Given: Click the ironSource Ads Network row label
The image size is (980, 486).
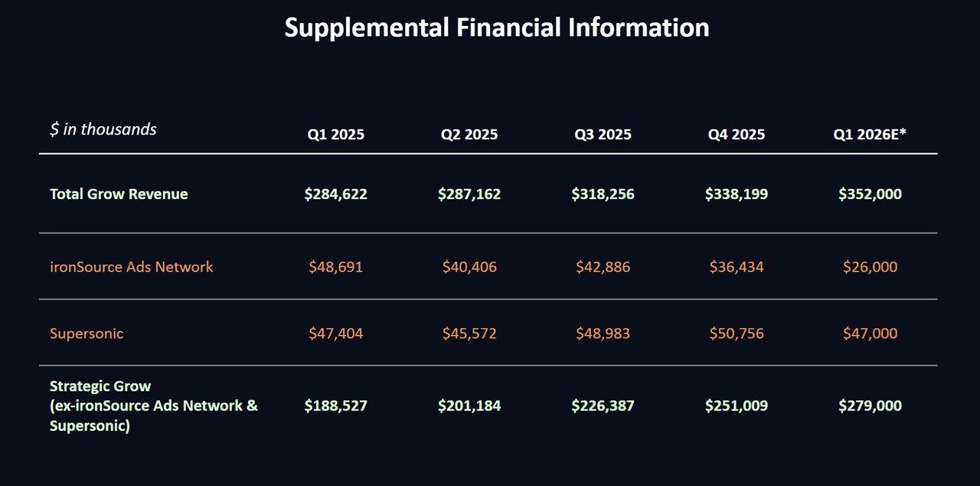Looking at the screenshot, I should point(132,267).
